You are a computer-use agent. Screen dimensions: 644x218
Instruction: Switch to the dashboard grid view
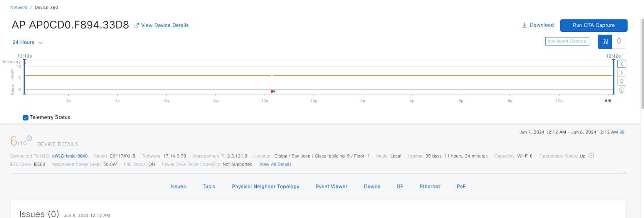tap(605, 42)
